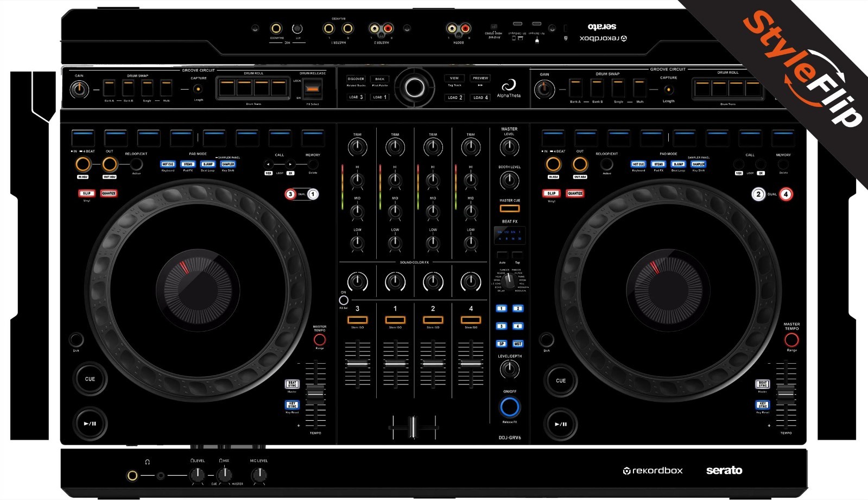Load the track to deck 4
The width and height of the screenshot is (868, 500).
(x=480, y=98)
